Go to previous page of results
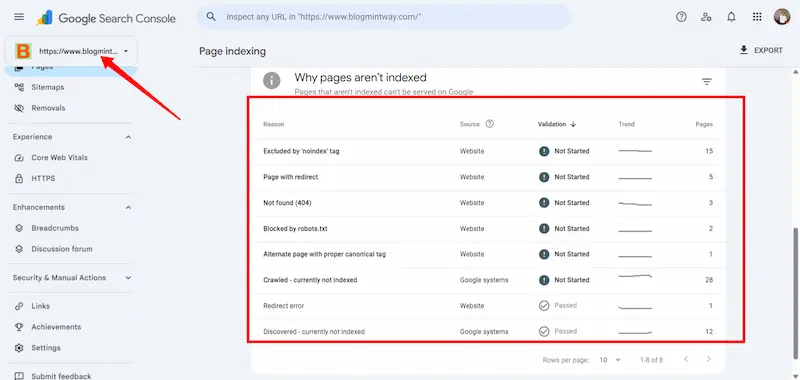The image size is (800, 380). 686,360
